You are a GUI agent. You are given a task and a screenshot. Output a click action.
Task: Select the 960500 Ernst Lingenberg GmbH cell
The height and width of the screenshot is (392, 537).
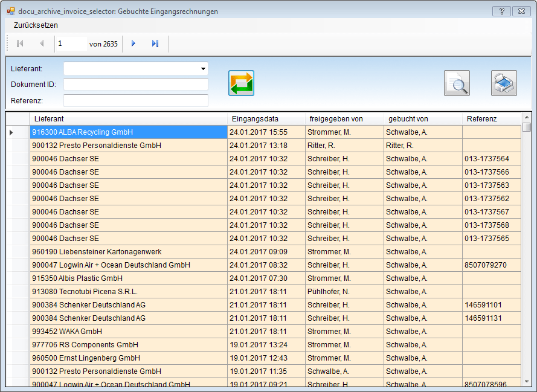point(129,358)
